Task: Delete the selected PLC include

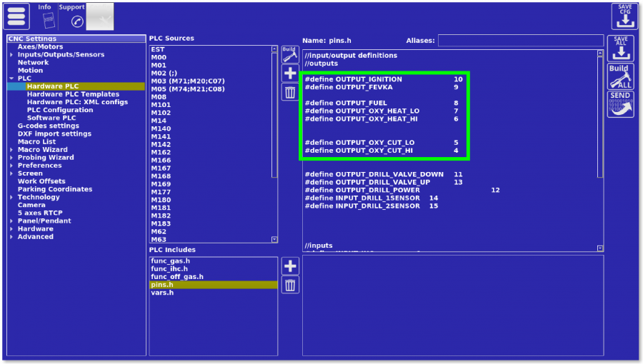Action: pos(290,285)
